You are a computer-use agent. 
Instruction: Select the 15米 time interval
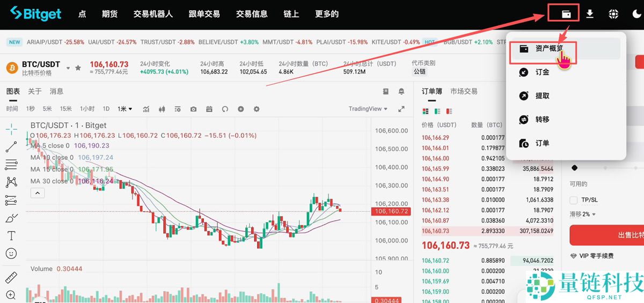click(x=65, y=109)
